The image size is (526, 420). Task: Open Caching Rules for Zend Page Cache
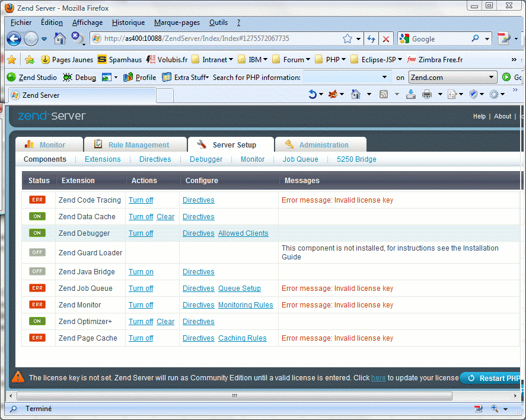coord(242,338)
